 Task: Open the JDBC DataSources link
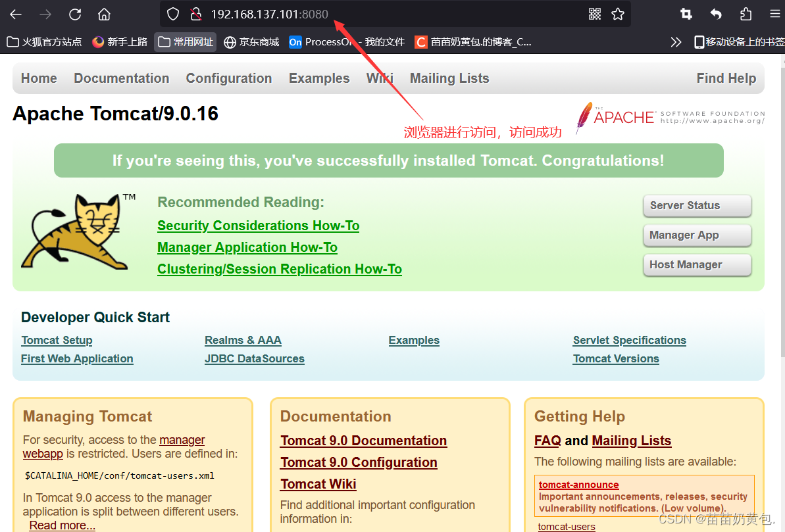pyautogui.click(x=255, y=359)
